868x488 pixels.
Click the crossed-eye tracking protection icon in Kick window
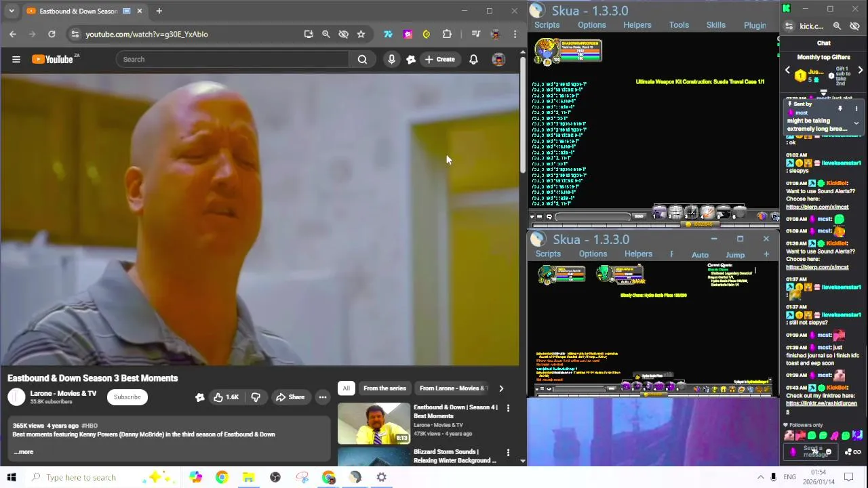pyautogui.click(x=855, y=26)
